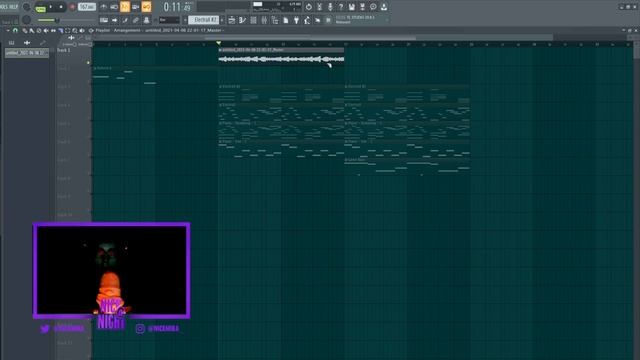Image resolution: width=640 pixels, height=360 pixels.
Task: Toggle step editing mode icon
Action: [125, 20]
